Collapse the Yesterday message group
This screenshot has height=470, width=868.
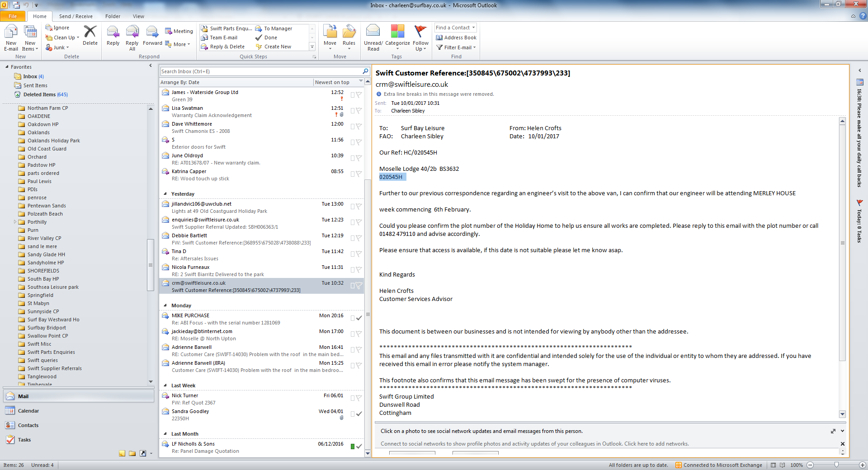pos(165,194)
